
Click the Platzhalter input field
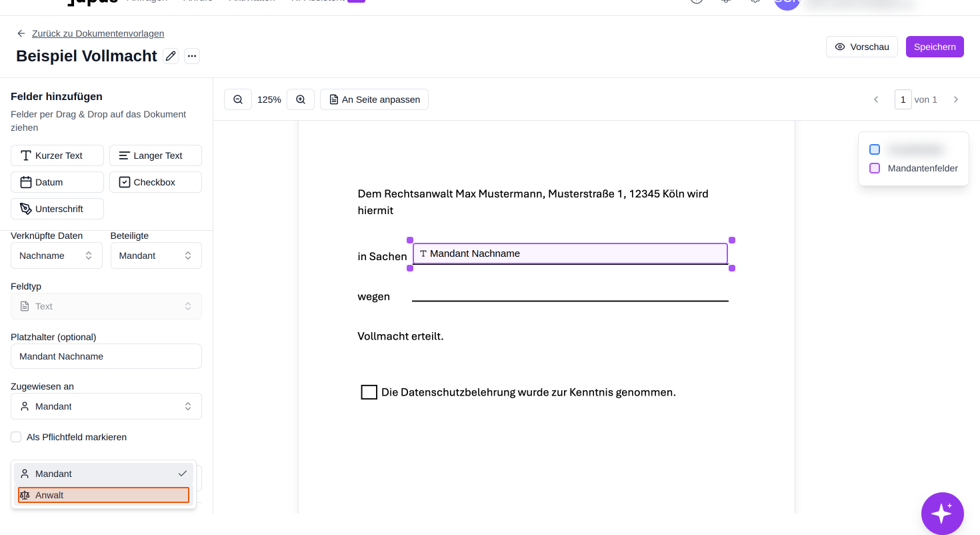[x=106, y=356]
